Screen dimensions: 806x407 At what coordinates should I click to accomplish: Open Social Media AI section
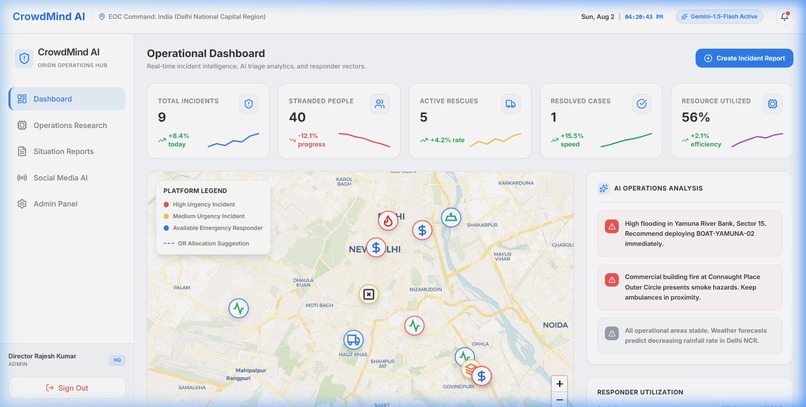click(x=67, y=177)
